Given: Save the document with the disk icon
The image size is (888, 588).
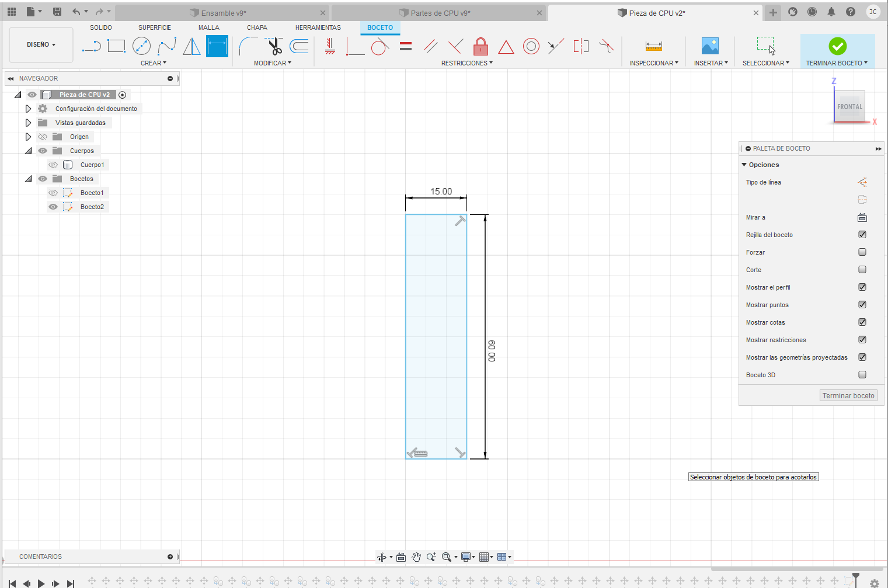Looking at the screenshot, I should [57, 12].
